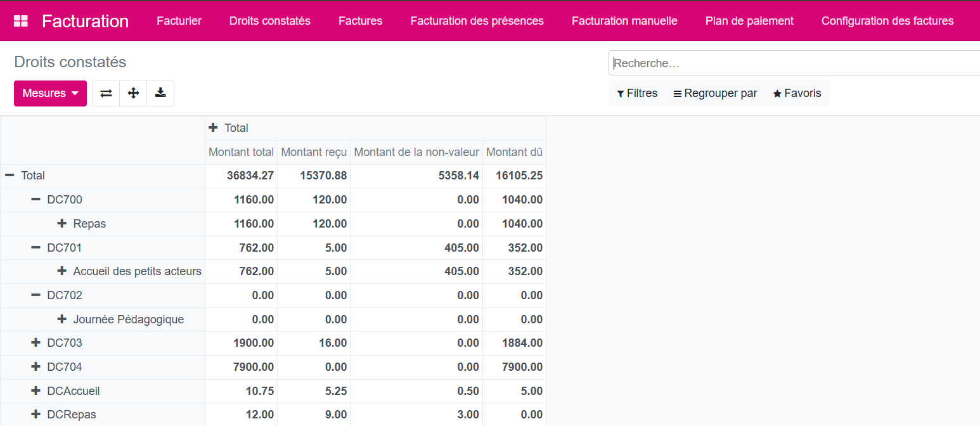Image resolution: width=980 pixels, height=426 pixels.
Task: Click the Montant reçu column header
Action: pyautogui.click(x=314, y=152)
